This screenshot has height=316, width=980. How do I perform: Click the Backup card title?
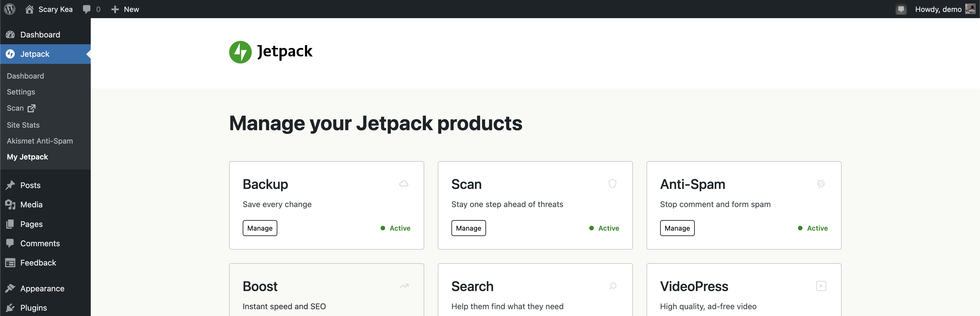265,184
